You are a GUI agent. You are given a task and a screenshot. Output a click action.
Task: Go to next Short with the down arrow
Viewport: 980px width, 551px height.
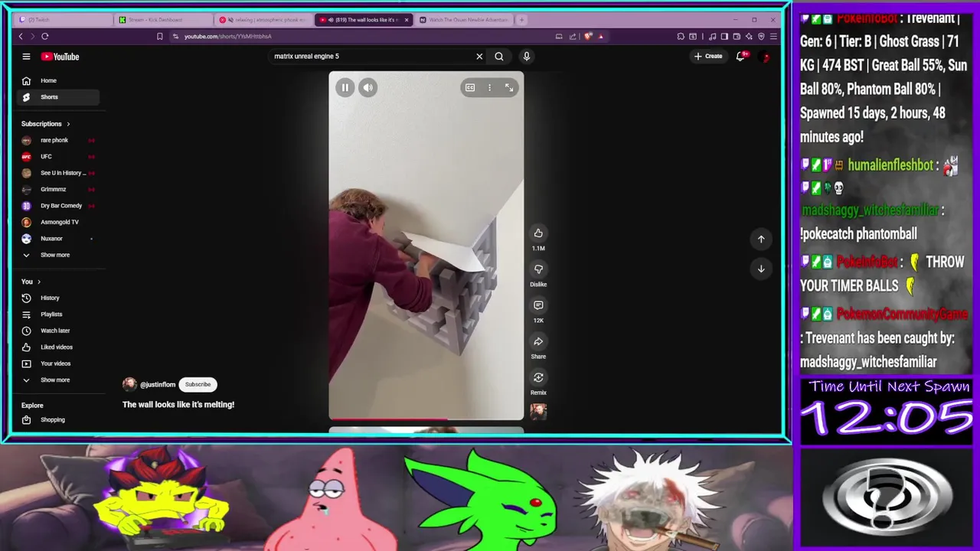coord(761,269)
